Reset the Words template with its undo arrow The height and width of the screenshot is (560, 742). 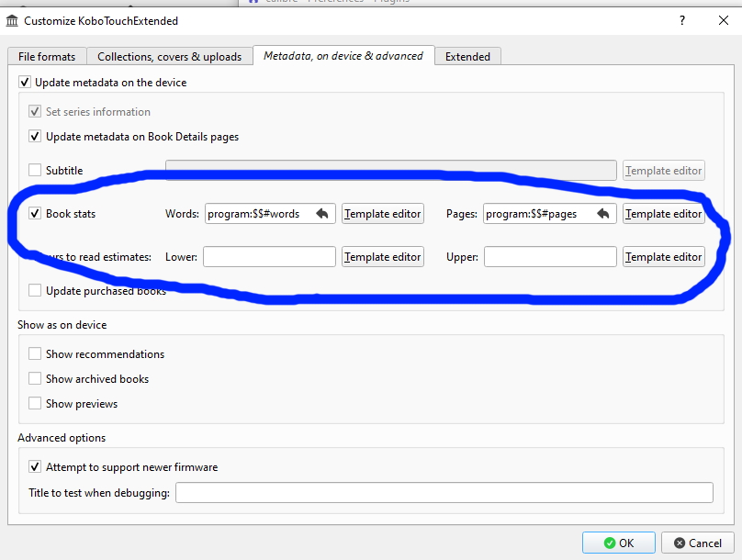point(322,214)
